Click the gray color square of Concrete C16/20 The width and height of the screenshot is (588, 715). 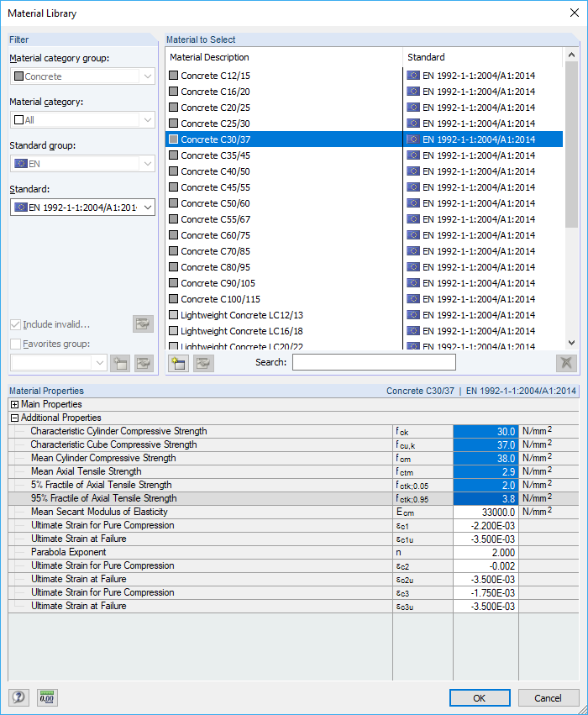tap(173, 92)
